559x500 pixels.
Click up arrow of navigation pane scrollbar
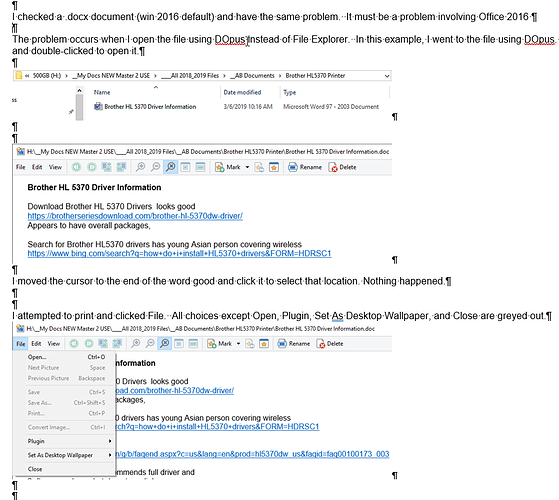pyautogui.click(x=80, y=91)
